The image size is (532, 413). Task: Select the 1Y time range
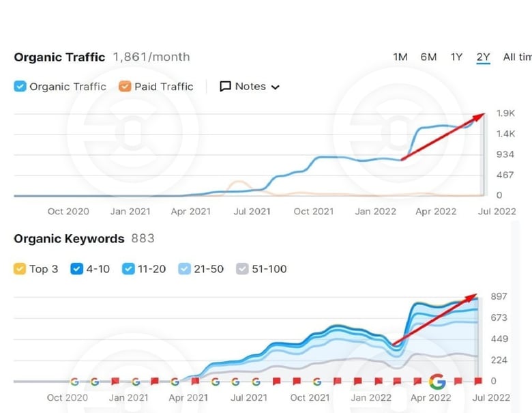(x=456, y=57)
